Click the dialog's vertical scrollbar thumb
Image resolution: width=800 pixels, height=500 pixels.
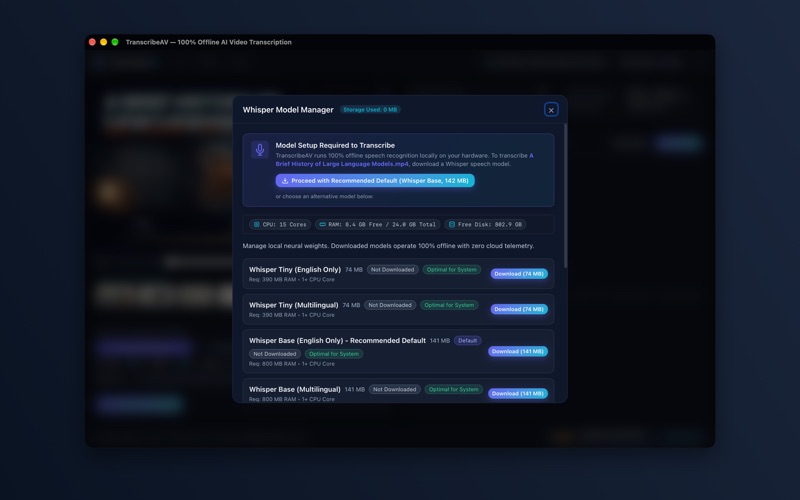click(x=565, y=196)
